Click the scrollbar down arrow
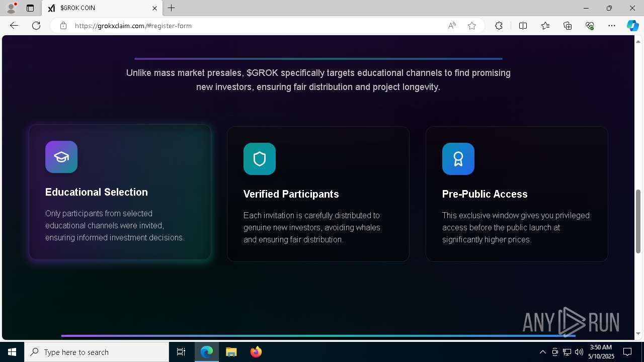The width and height of the screenshot is (644, 362). click(638, 334)
